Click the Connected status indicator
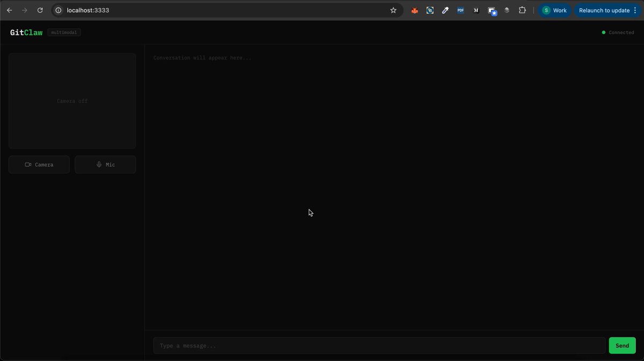The width and height of the screenshot is (644, 361). 617,32
